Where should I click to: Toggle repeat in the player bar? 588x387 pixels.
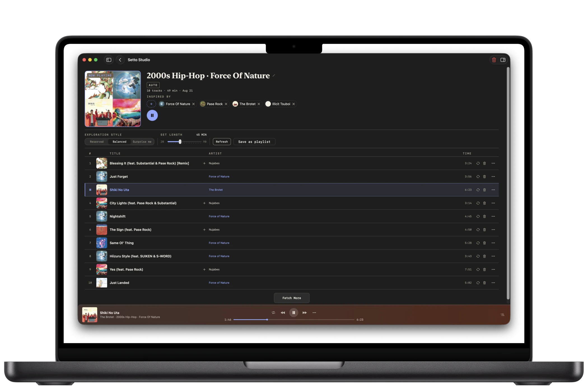point(273,313)
